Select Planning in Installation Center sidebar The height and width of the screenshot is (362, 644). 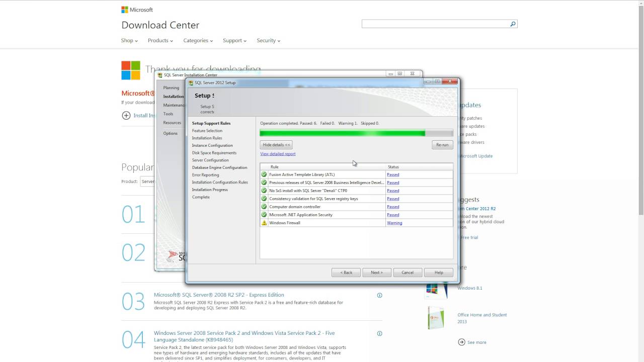point(171,87)
